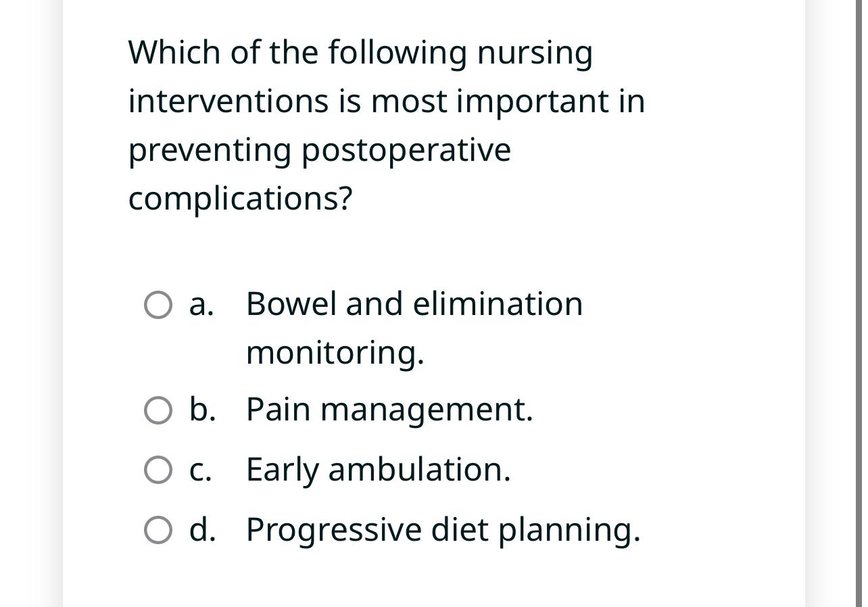Click the phrase 'preventing postoperative' in question
This screenshot has height=607, width=868.
[x=319, y=150]
